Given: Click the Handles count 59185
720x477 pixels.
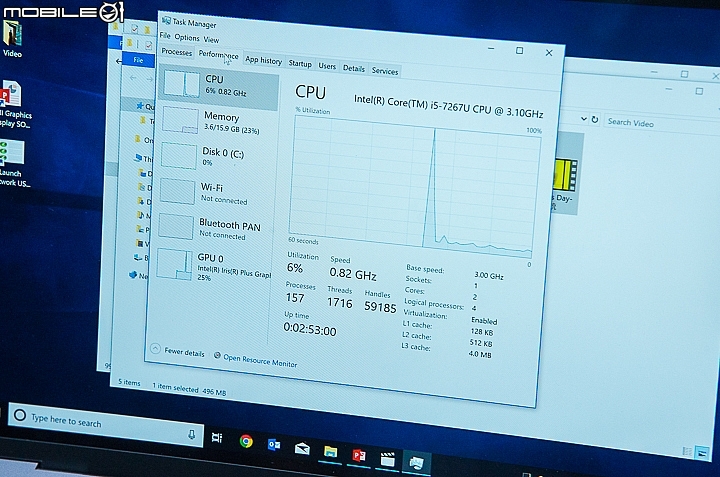Looking at the screenshot, I should (380, 307).
